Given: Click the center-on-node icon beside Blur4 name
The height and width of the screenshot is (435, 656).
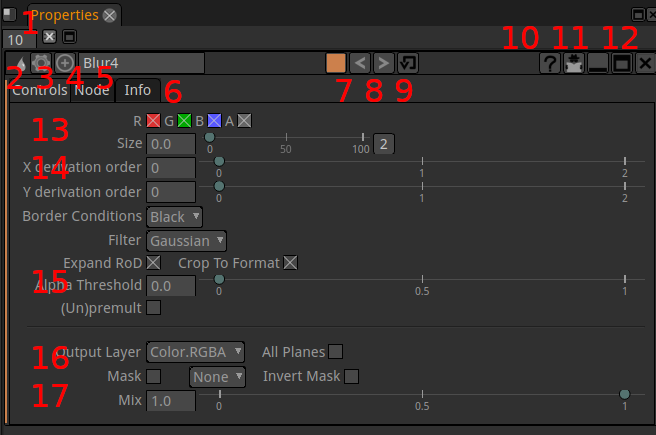Looking at the screenshot, I should 65,63.
